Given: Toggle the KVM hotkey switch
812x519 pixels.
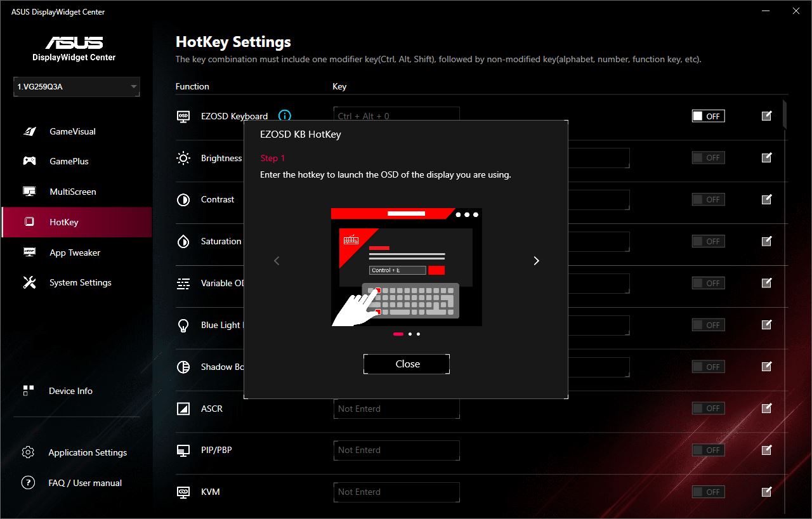Looking at the screenshot, I should (708, 492).
